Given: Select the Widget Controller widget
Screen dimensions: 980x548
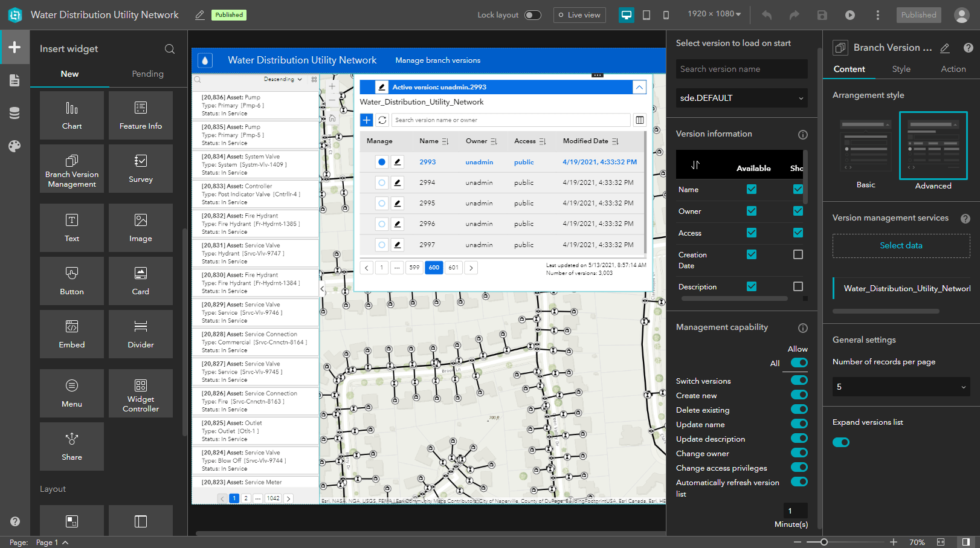Looking at the screenshot, I should click(x=140, y=393).
